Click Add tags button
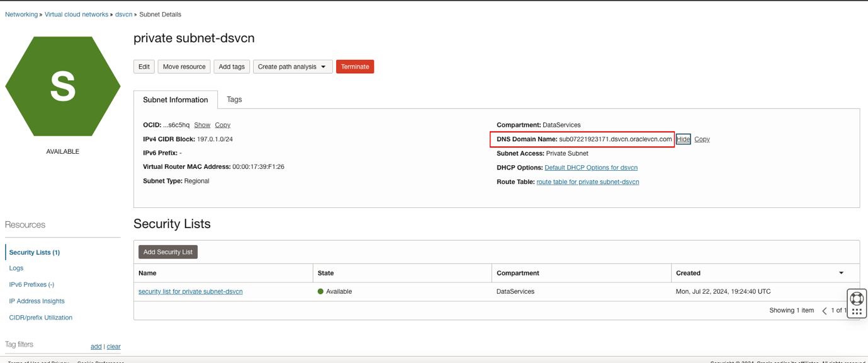 pos(232,67)
